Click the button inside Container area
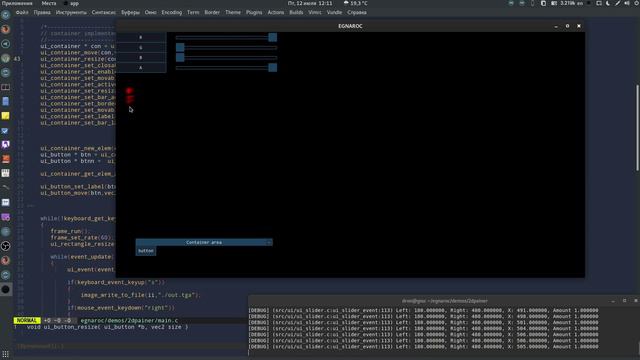The width and height of the screenshot is (640, 360). point(146,251)
